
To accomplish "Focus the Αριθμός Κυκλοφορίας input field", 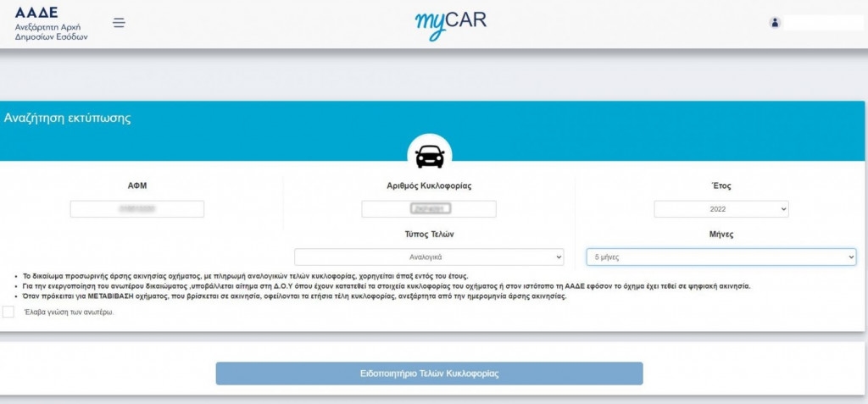I will pos(429,208).
